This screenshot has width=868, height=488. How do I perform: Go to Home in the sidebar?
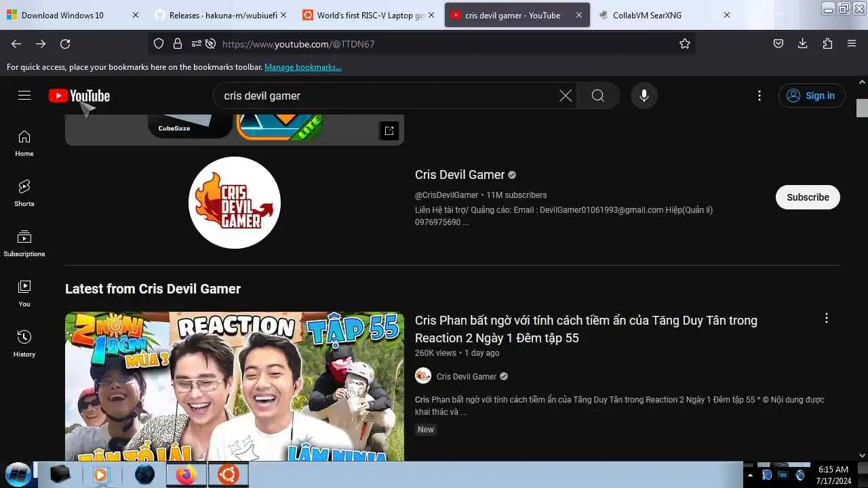click(24, 143)
